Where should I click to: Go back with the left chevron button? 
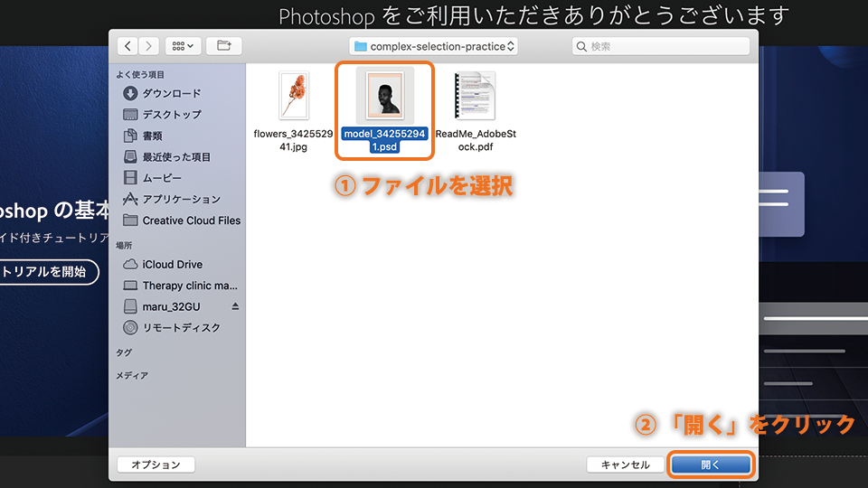point(127,46)
